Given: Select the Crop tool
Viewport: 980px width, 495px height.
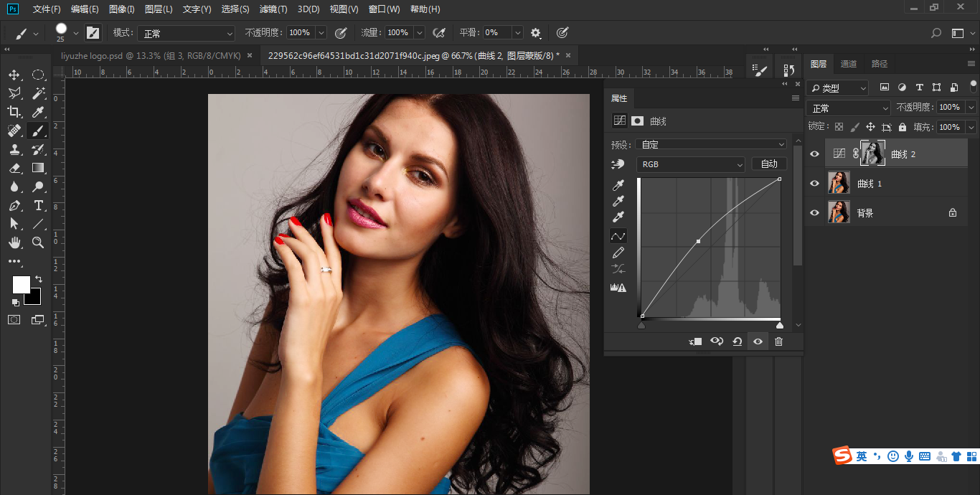Looking at the screenshot, I should coord(14,112).
